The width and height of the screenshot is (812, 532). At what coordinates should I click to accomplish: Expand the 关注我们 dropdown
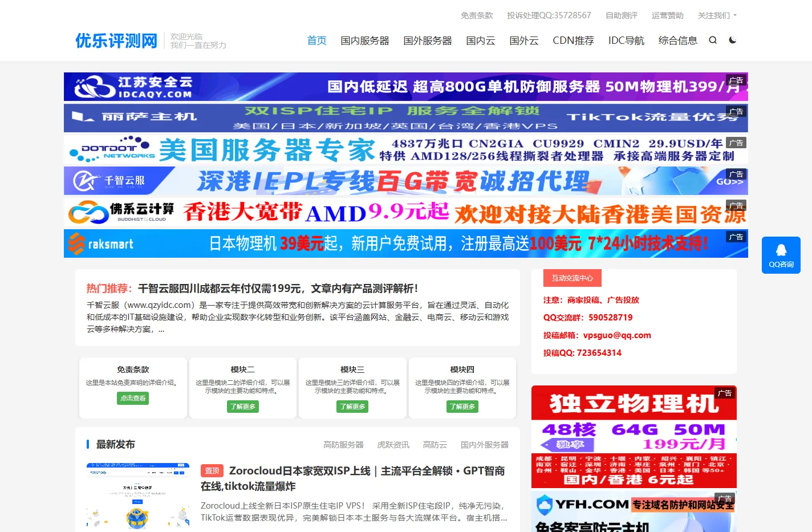pyautogui.click(x=717, y=15)
